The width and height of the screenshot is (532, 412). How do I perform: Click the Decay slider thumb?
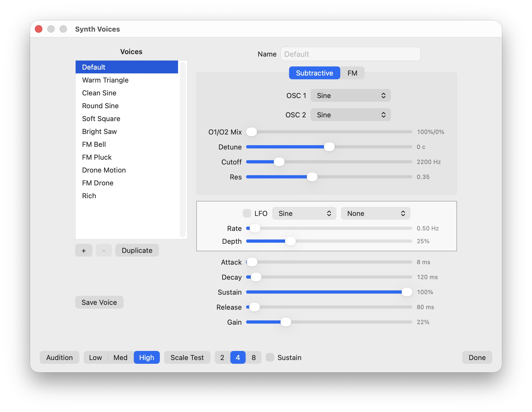(256, 277)
